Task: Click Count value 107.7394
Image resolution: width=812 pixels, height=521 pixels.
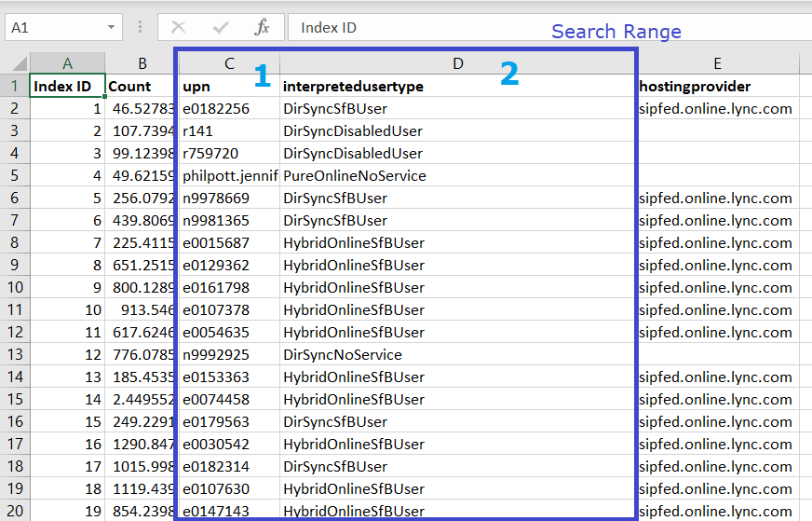Action: [142, 130]
